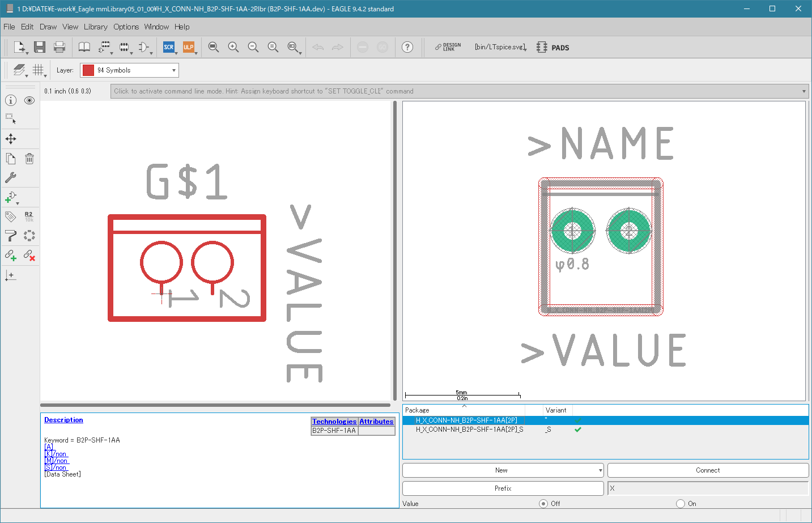This screenshot has height=523, width=812.
Task: Click the Design Link toolbar icon
Action: click(x=448, y=47)
